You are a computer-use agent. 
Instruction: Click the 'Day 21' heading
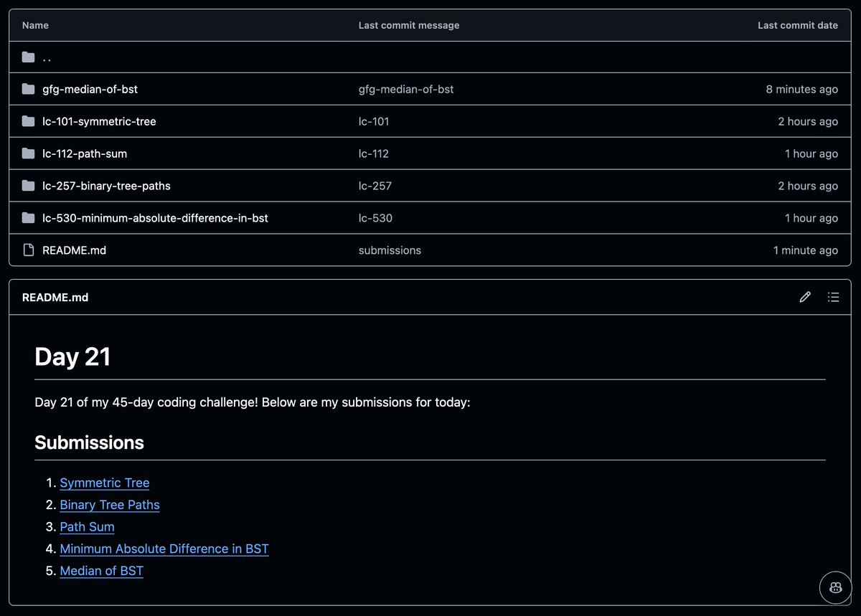tap(72, 356)
